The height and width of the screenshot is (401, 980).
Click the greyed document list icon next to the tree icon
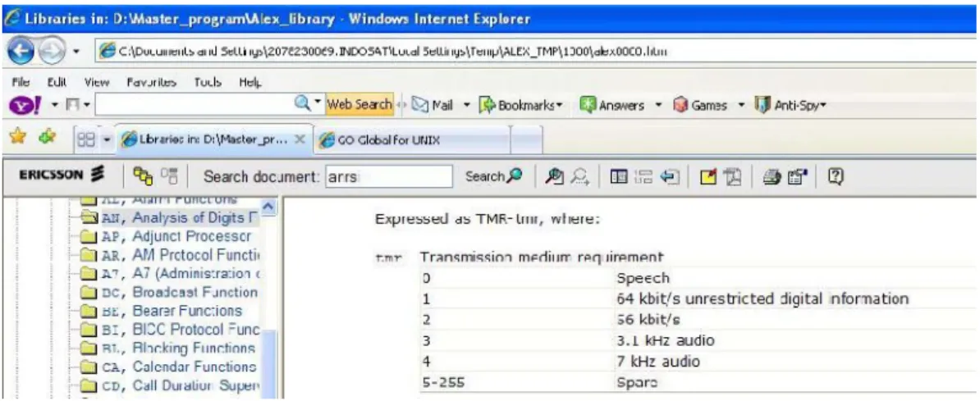(x=169, y=177)
